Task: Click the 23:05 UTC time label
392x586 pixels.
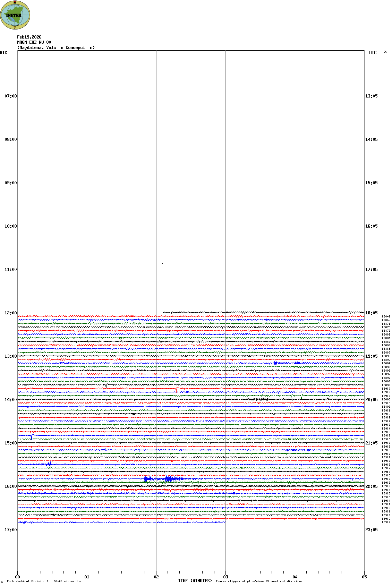Action: [371, 530]
